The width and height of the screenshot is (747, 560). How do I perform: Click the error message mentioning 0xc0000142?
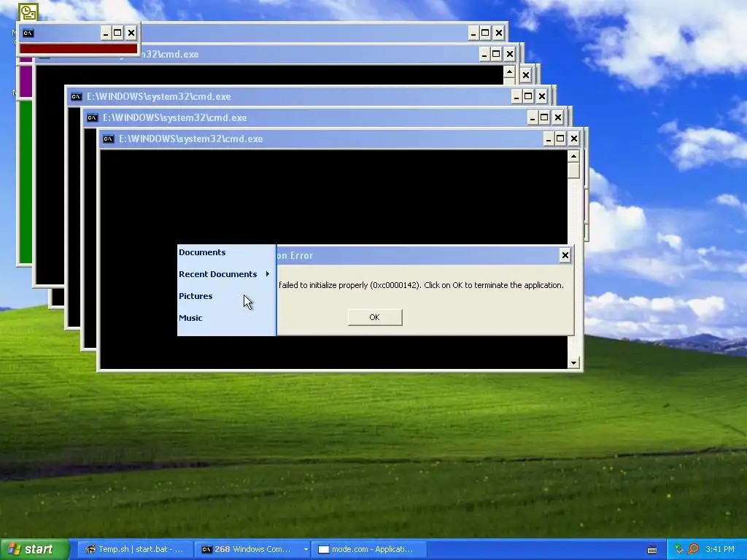421,285
